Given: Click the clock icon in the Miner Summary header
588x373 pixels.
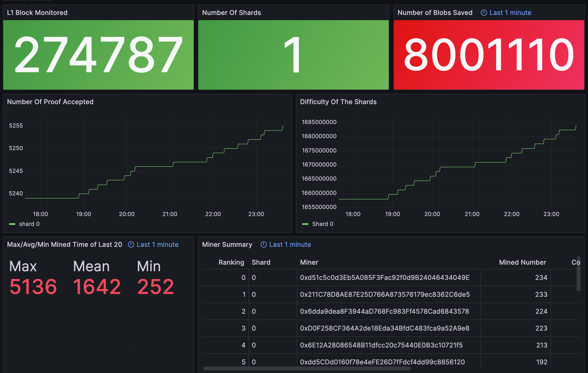Looking at the screenshot, I should [x=263, y=244].
